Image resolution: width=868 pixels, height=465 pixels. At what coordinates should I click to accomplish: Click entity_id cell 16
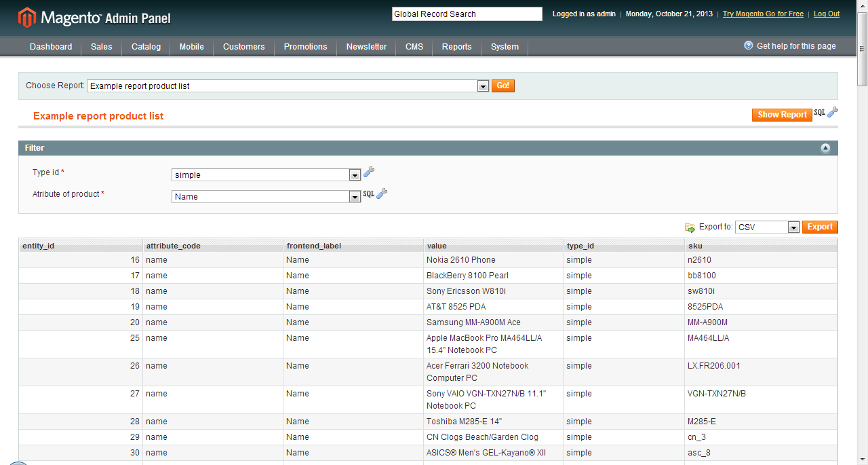pos(80,260)
